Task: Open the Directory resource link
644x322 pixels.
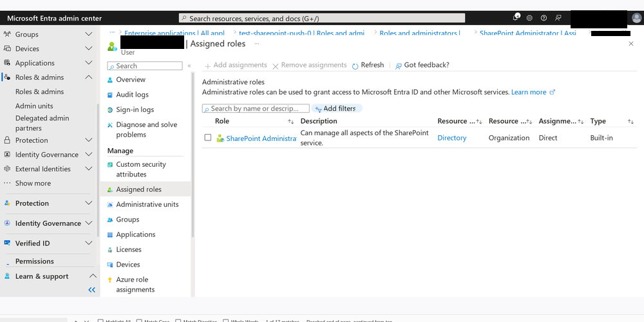Action: (452, 138)
